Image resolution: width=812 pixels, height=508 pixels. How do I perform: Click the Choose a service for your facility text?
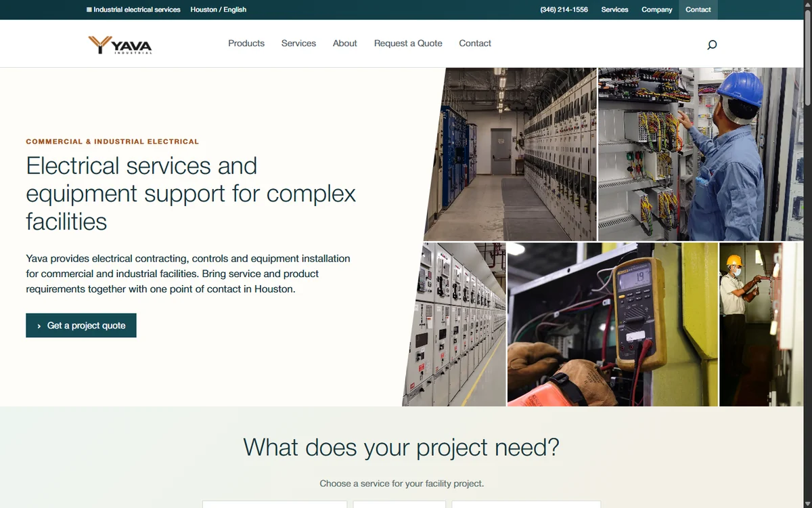click(402, 484)
